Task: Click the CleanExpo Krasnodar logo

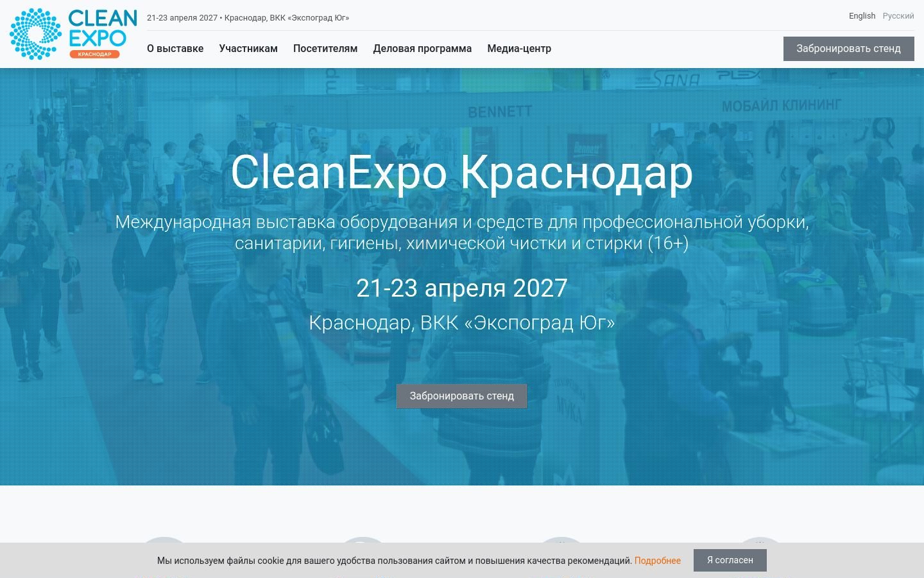Action: coord(73,34)
